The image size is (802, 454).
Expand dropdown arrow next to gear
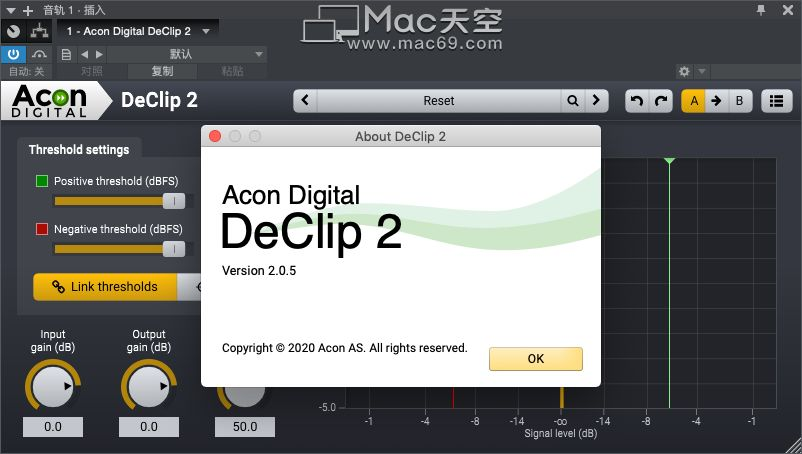(x=702, y=71)
